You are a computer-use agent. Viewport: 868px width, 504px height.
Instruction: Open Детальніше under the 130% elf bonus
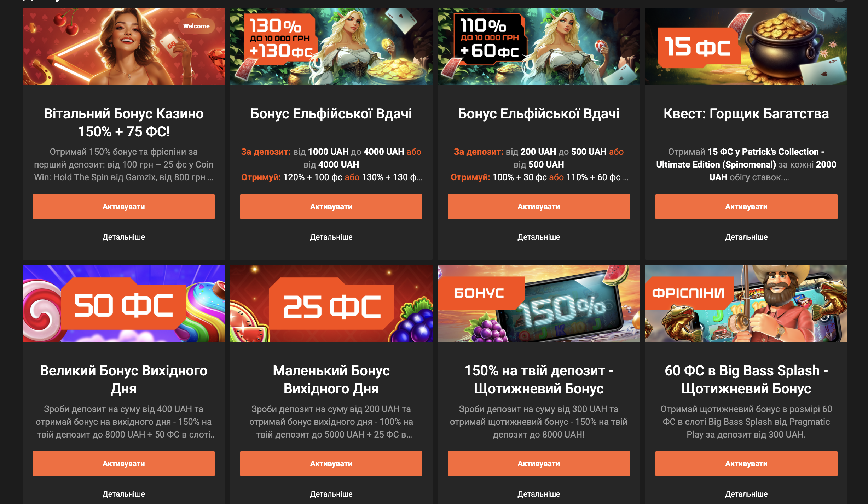pyautogui.click(x=331, y=237)
